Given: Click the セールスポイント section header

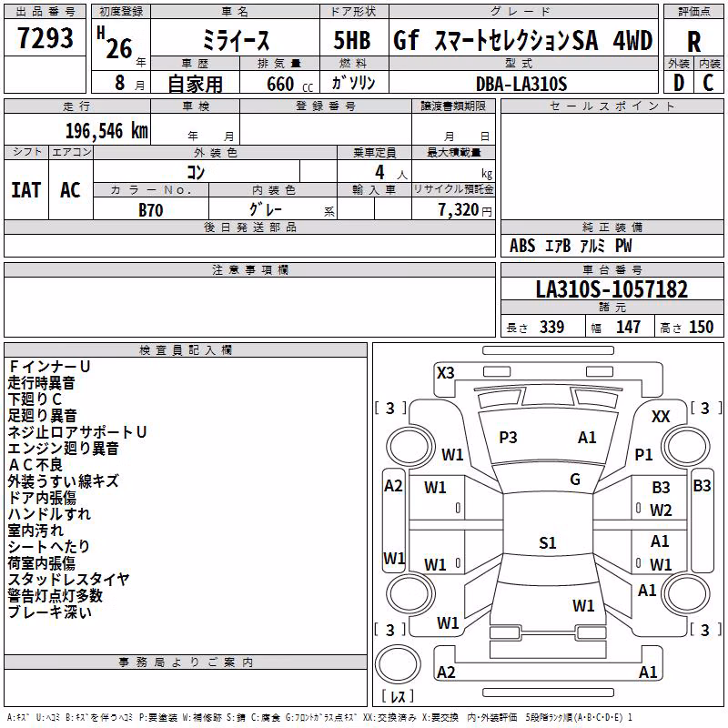Looking at the screenshot, I should [612, 106].
